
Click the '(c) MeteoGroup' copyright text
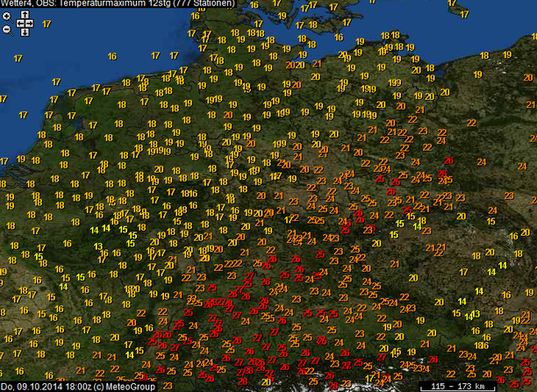[124, 387]
